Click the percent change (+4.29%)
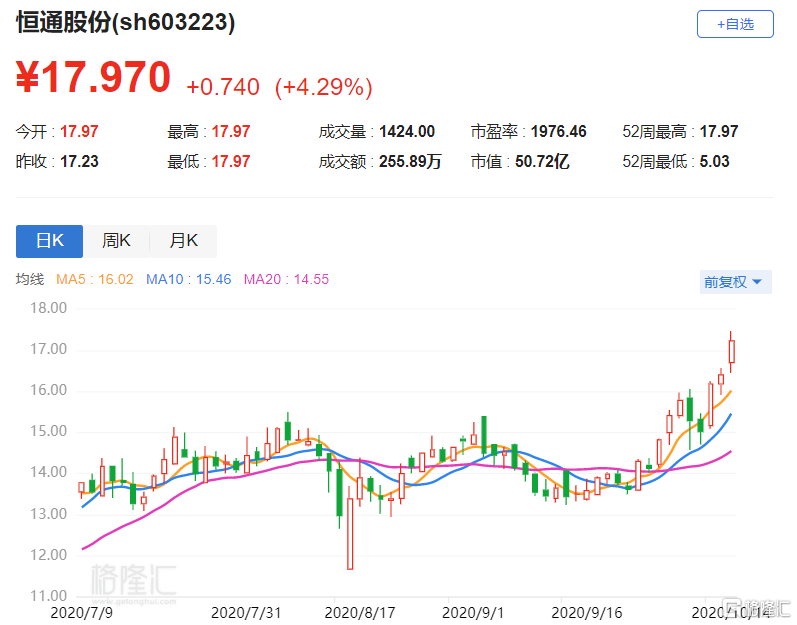The width and height of the screenshot is (797, 625). [324, 87]
